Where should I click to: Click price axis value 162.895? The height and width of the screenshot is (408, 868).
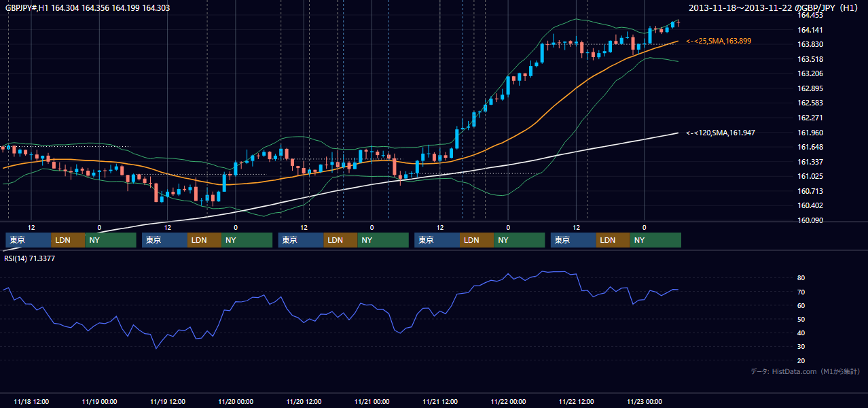click(810, 88)
